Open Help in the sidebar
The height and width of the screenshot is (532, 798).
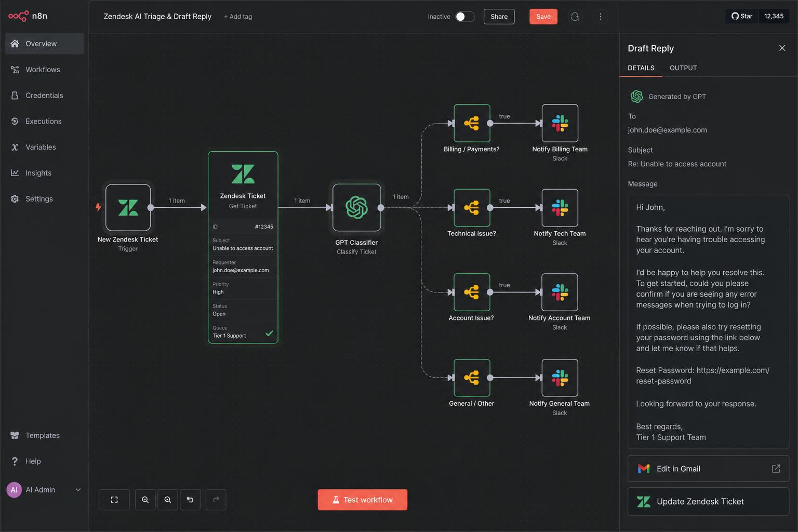pos(44,461)
